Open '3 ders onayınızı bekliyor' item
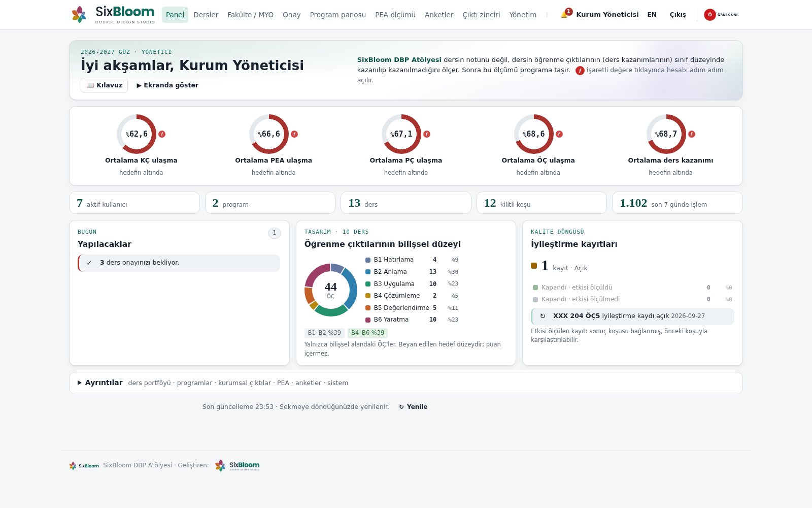Image resolution: width=812 pixels, height=508 pixels. pyautogui.click(x=179, y=263)
